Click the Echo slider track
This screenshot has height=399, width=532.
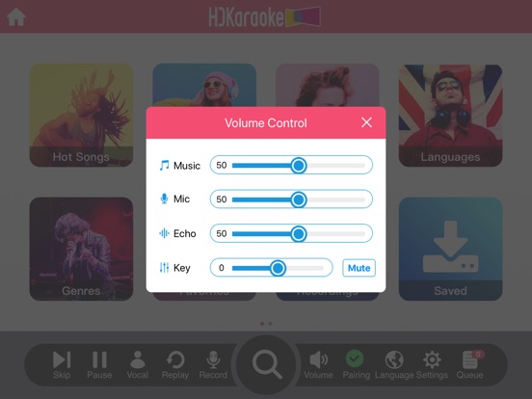point(298,233)
